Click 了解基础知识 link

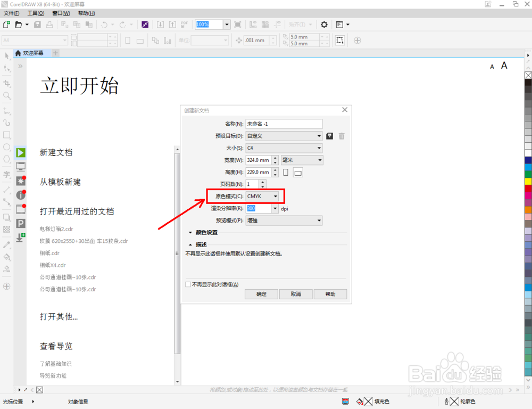(x=56, y=364)
